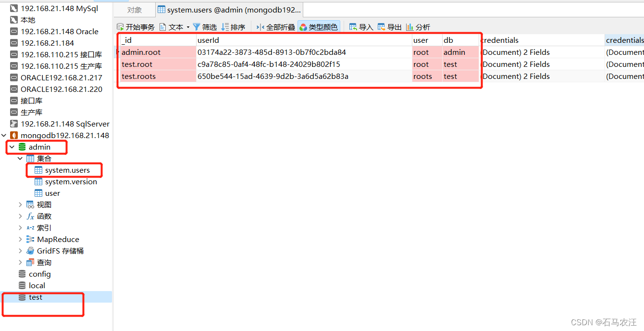Switch to the 对象 tab
Image resolution: width=644 pixels, height=331 pixels.
click(x=135, y=9)
